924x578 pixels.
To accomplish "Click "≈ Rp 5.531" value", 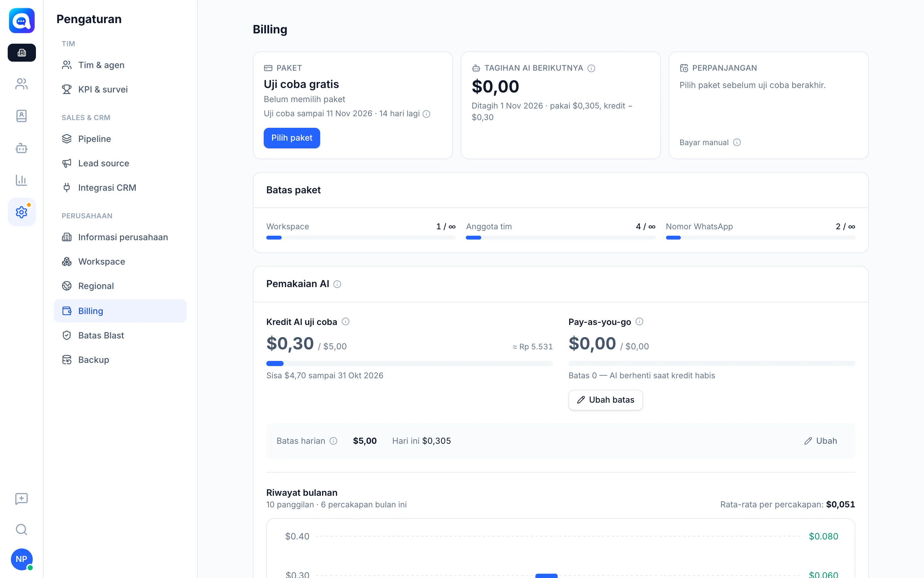I will click(532, 347).
